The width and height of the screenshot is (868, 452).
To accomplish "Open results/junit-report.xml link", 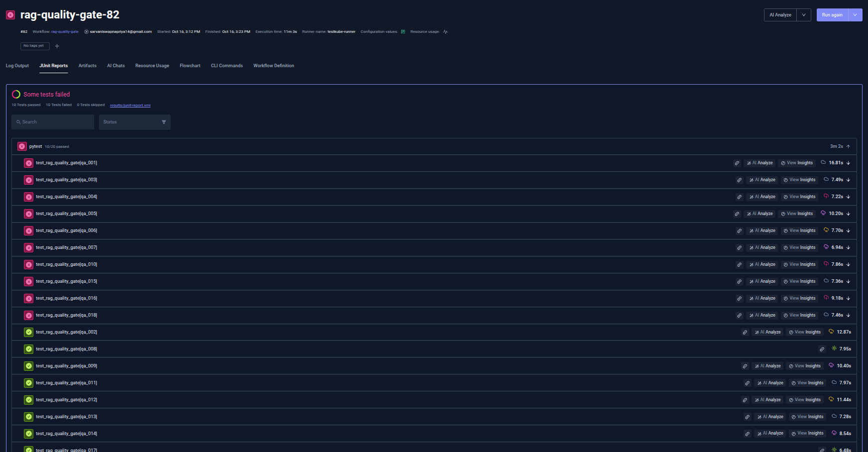I will coord(130,106).
